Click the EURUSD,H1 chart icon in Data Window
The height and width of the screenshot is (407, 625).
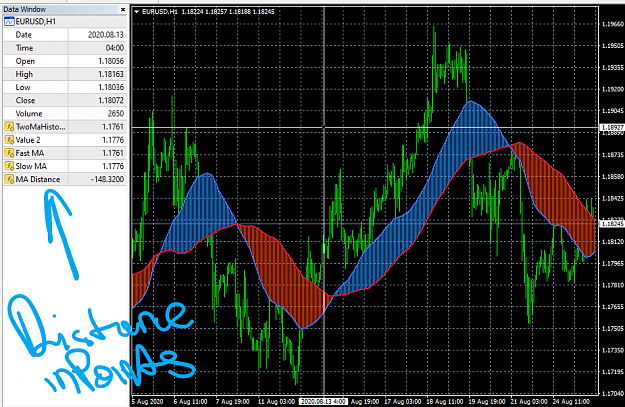9,22
